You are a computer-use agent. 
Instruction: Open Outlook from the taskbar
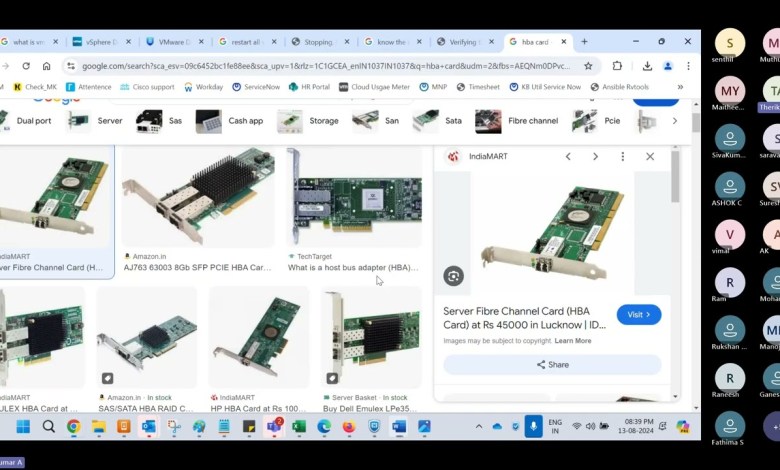tap(149, 426)
